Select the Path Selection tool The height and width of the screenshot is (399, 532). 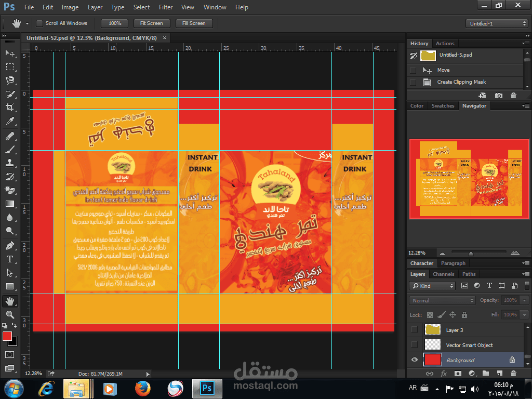(10, 273)
